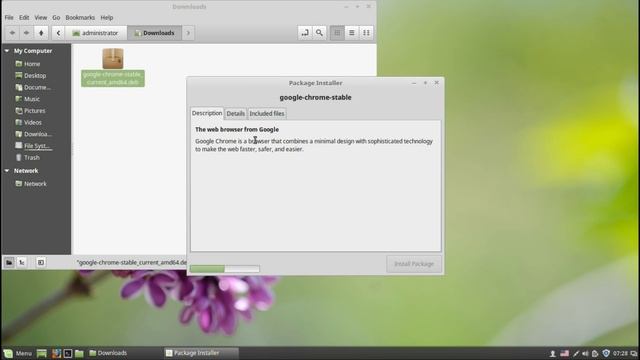
Task: Open Home in the sidebar
Action: tap(28, 64)
